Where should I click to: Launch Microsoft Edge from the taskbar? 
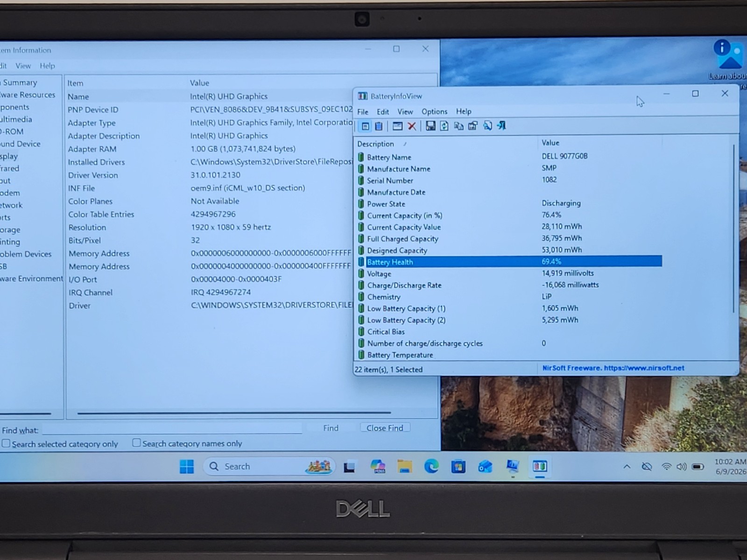pyautogui.click(x=431, y=466)
